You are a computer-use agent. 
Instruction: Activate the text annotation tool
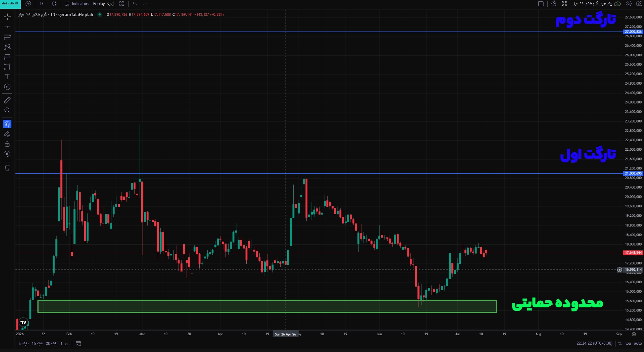point(7,77)
